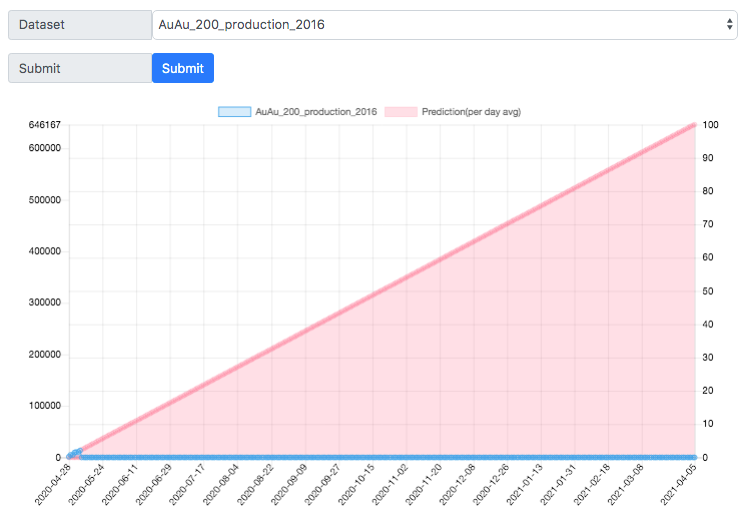
Task: Click the 2021-01-13 x-axis date label
Action: 525,484
